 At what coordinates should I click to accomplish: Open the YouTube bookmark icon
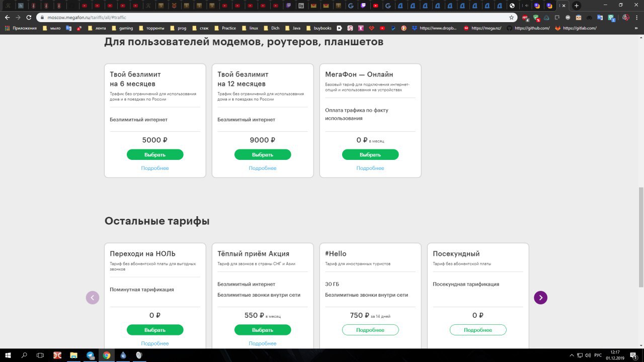[x=382, y=28]
